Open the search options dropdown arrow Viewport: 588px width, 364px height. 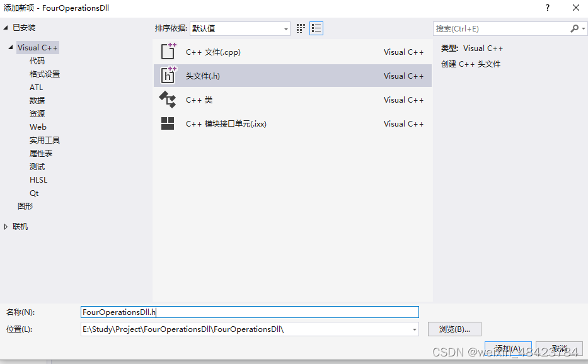[584, 28]
